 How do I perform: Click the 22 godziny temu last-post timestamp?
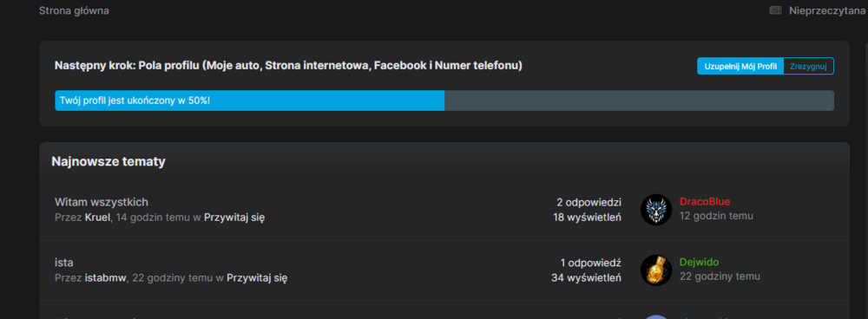click(x=720, y=277)
